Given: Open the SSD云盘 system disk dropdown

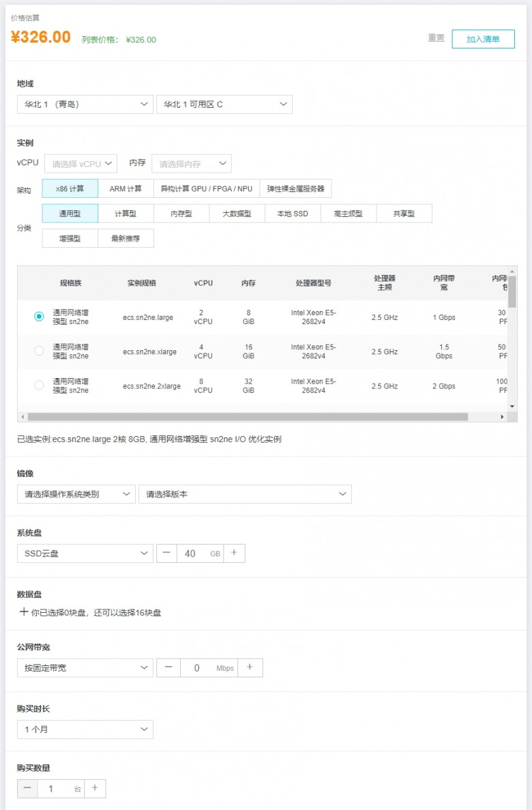Looking at the screenshot, I should [85, 553].
